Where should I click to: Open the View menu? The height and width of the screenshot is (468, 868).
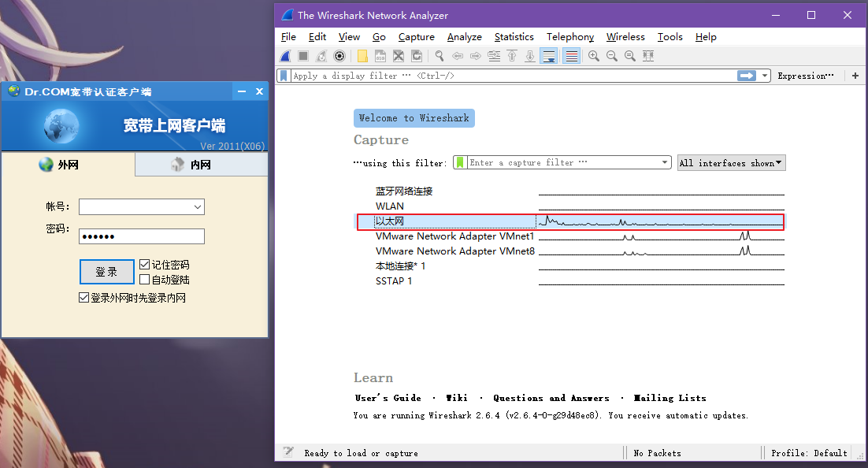click(349, 37)
